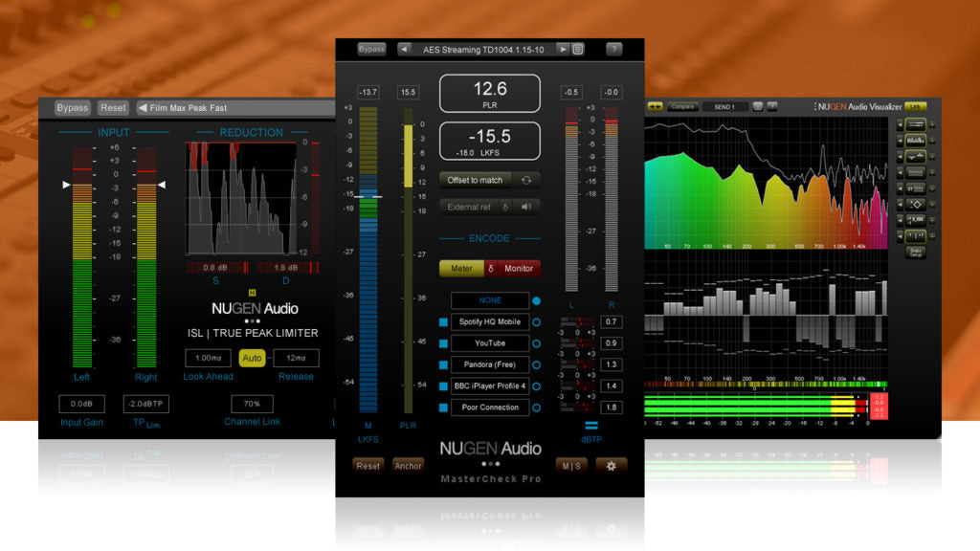The height and width of the screenshot is (551, 980).
Task: Click the External ref speaker icon
Action: point(525,206)
